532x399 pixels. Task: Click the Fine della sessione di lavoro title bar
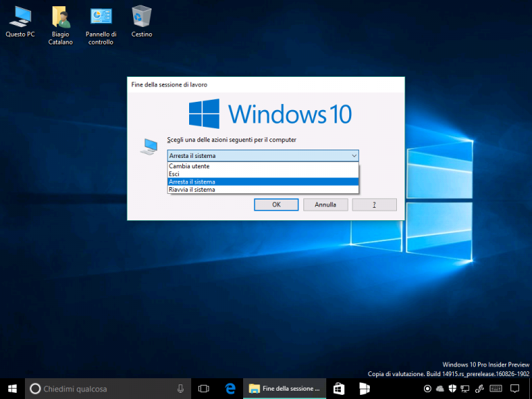266,85
